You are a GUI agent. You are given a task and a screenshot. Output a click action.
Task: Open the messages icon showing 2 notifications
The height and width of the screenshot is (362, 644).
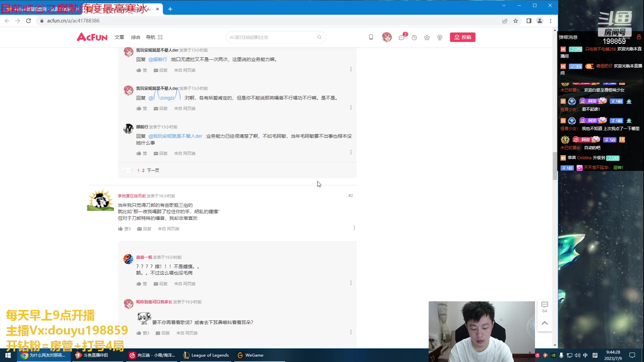click(x=401, y=38)
